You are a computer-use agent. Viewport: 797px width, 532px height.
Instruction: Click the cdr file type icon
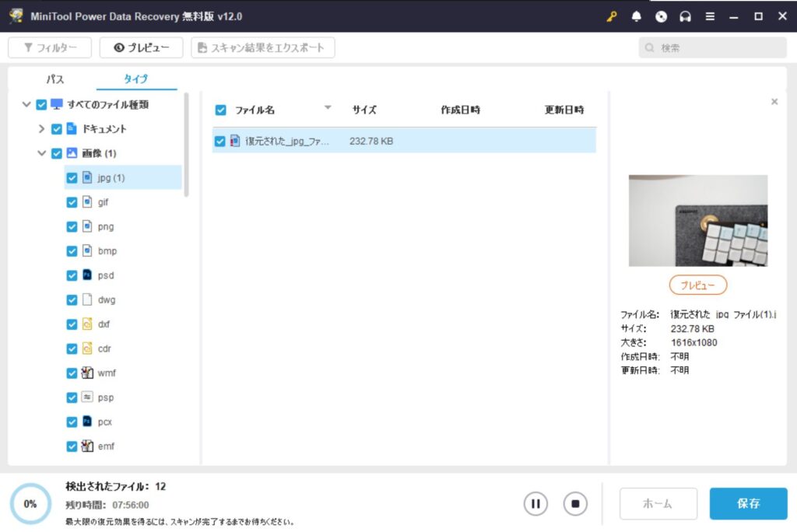tap(87, 348)
